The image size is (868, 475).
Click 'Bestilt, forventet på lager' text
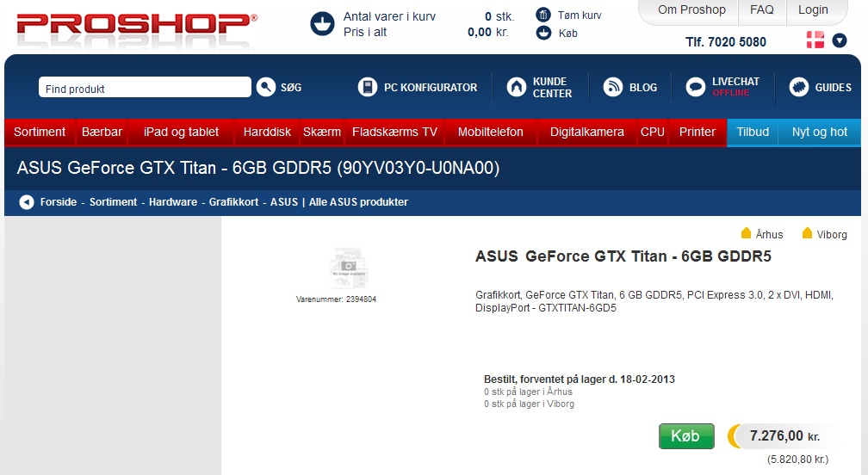(x=579, y=379)
